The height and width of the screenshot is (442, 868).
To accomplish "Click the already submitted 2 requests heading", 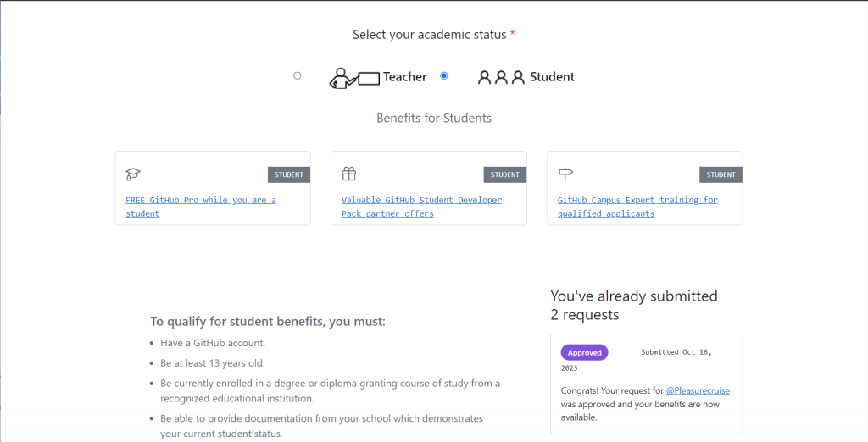I will click(x=633, y=305).
